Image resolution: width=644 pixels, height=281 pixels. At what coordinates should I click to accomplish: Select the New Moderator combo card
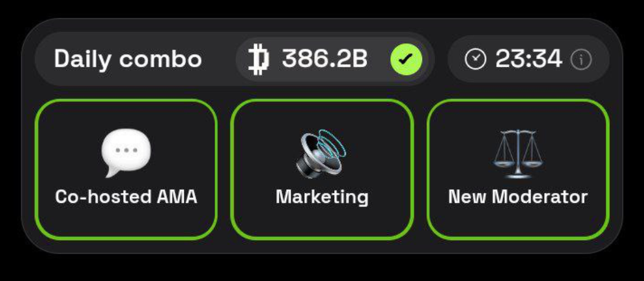[518, 169]
